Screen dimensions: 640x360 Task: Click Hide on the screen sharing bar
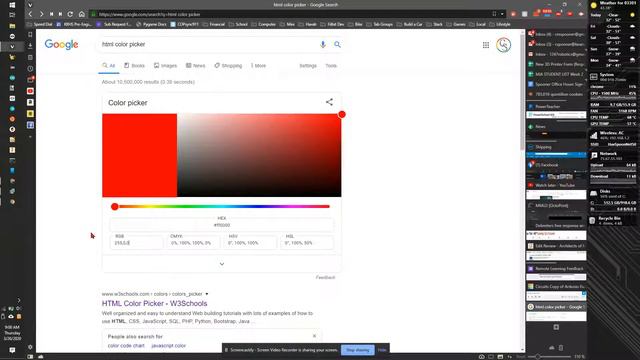point(382,350)
